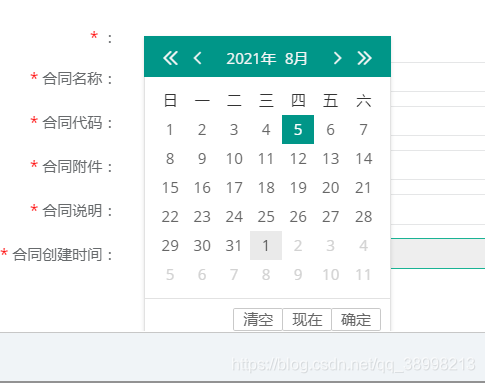Jump to next year double-right arrow
This screenshot has height=383, width=485.
[364, 58]
